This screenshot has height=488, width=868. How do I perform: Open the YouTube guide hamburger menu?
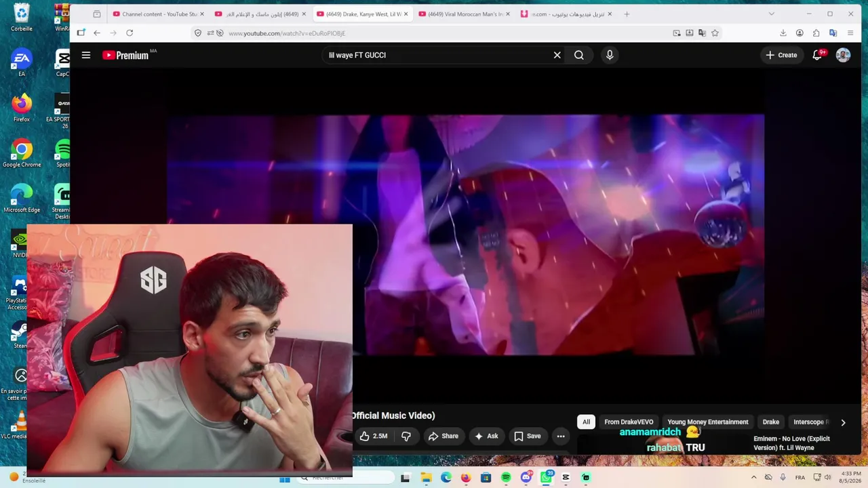click(x=86, y=55)
